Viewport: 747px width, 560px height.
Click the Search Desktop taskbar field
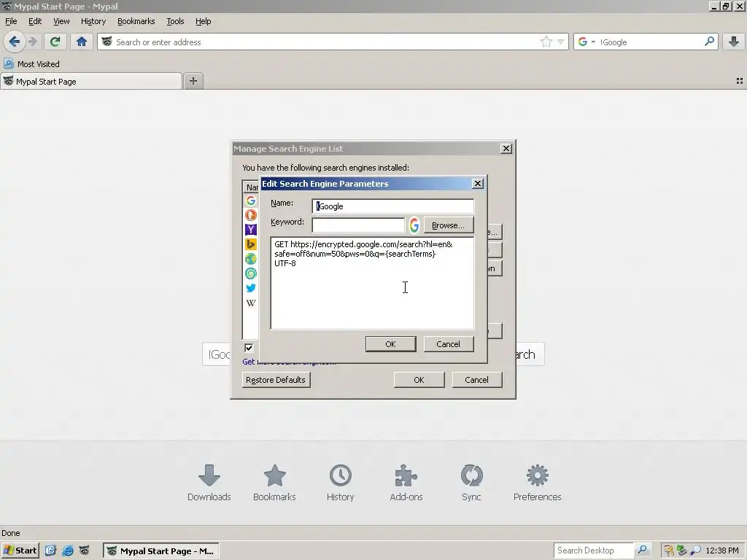pos(594,551)
